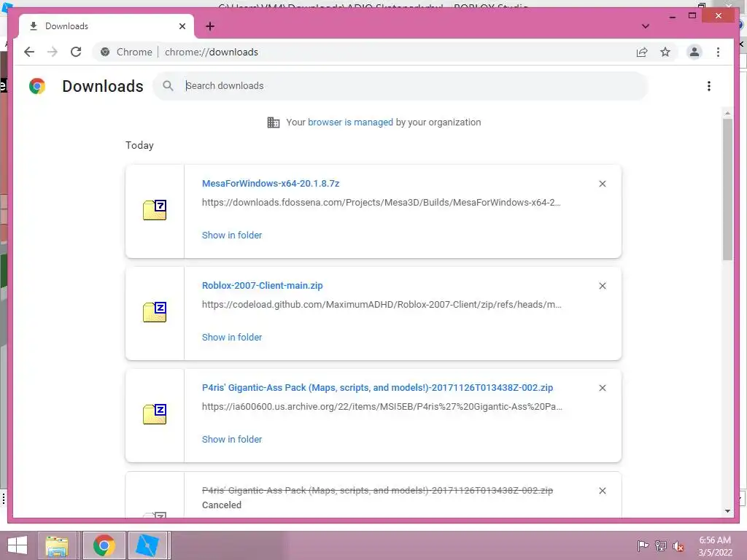The image size is (747, 560).
Task: Go back using the browser back arrow
Action: (29, 52)
